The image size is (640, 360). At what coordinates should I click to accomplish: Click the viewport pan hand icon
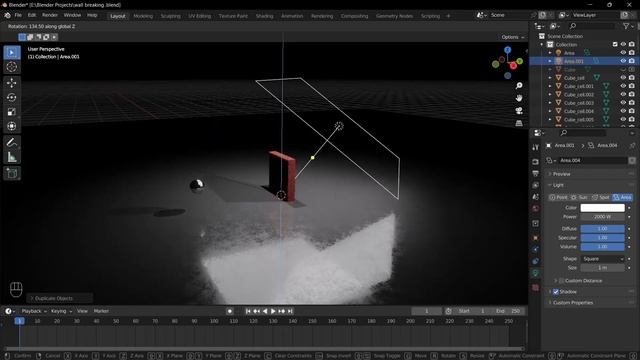(x=519, y=98)
